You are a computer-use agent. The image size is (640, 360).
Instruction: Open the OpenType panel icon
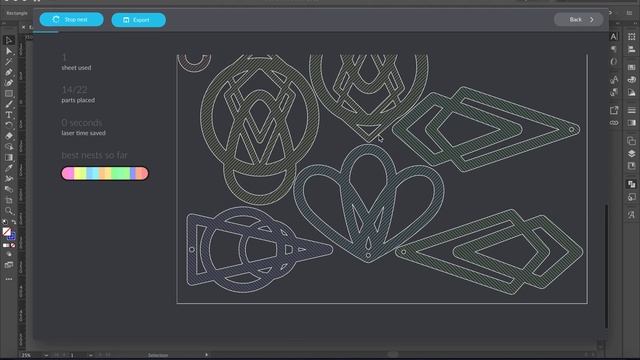pos(614,62)
